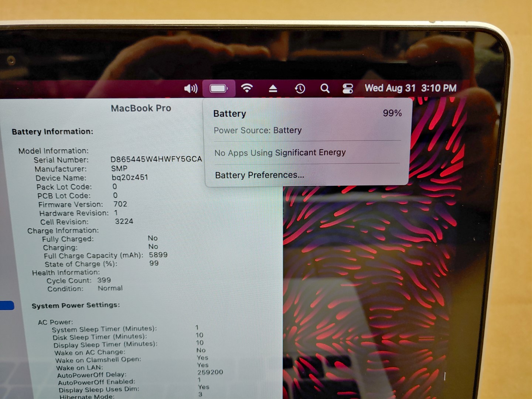532x399 pixels.
Task: Select State of Charge value 99
Action: point(154,263)
